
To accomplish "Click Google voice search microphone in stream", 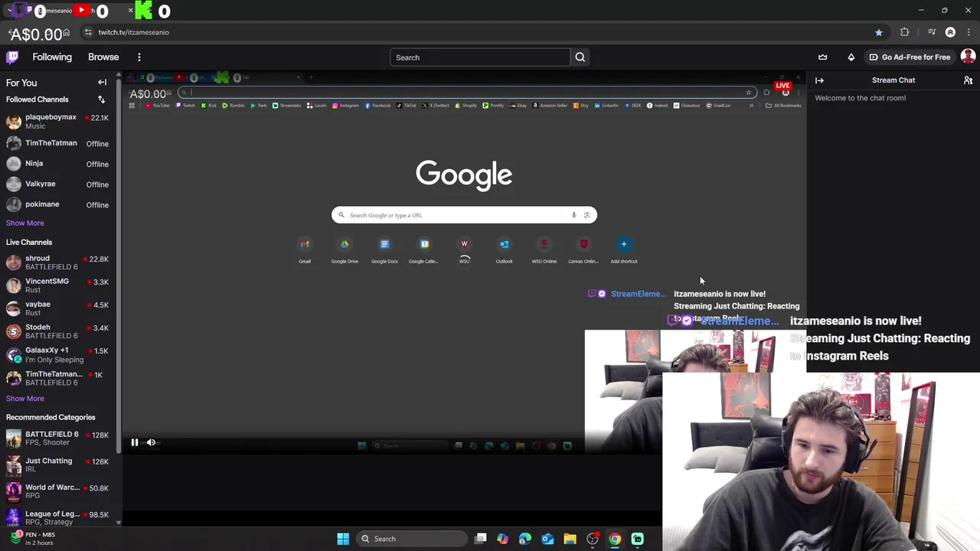I will [573, 215].
